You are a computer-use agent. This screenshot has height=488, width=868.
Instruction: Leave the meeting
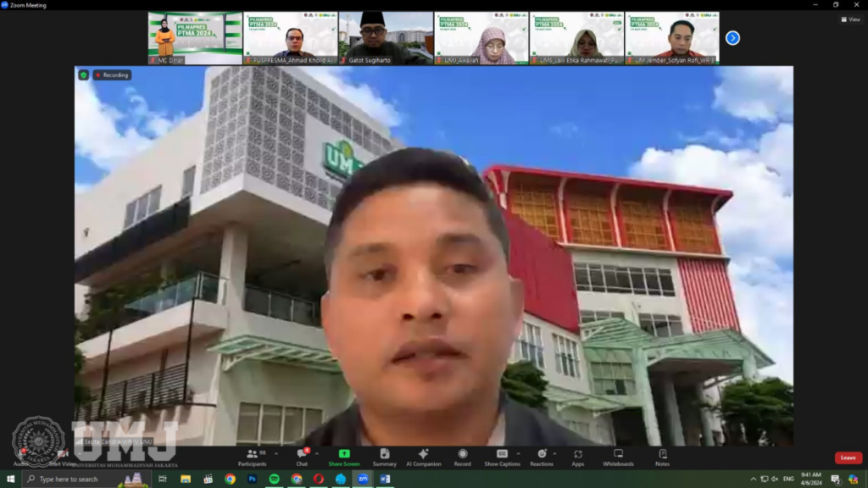pos(848,457)
